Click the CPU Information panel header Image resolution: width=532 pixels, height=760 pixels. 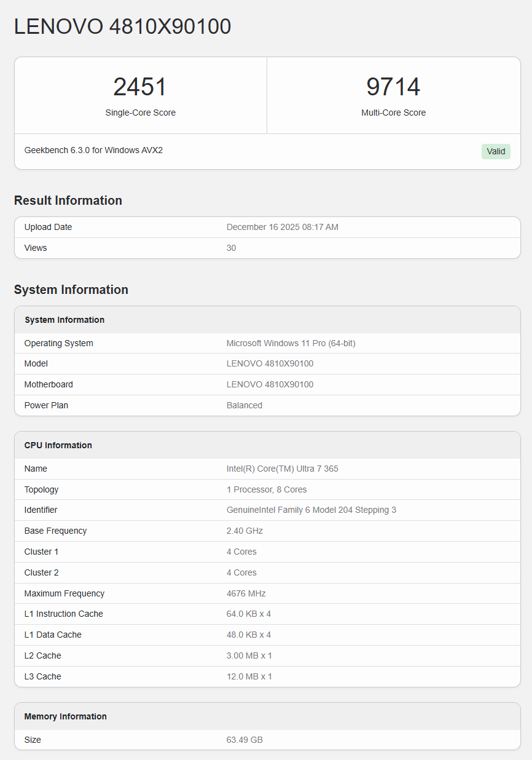coord(58,445)
